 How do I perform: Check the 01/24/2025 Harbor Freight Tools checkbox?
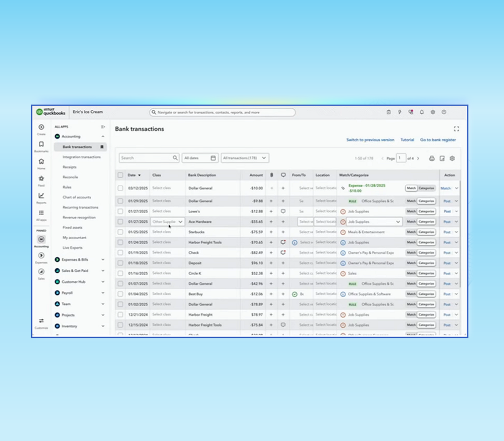click(x=120, y=242)
